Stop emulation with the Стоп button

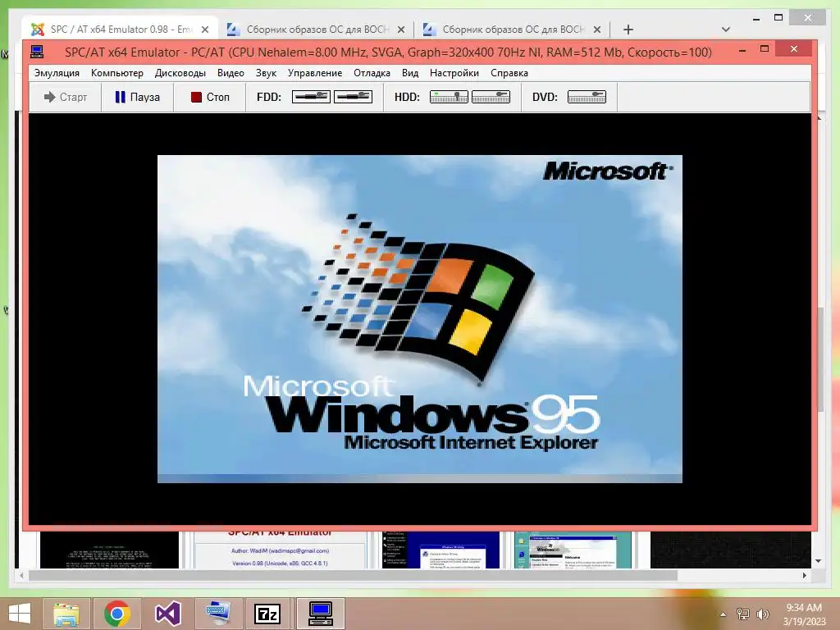coord(209,97)
